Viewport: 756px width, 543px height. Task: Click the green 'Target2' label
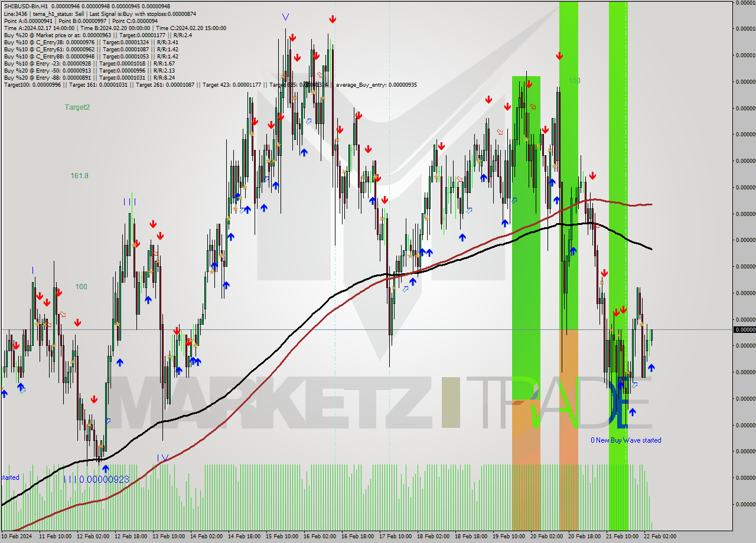click(x=77, y=107)
